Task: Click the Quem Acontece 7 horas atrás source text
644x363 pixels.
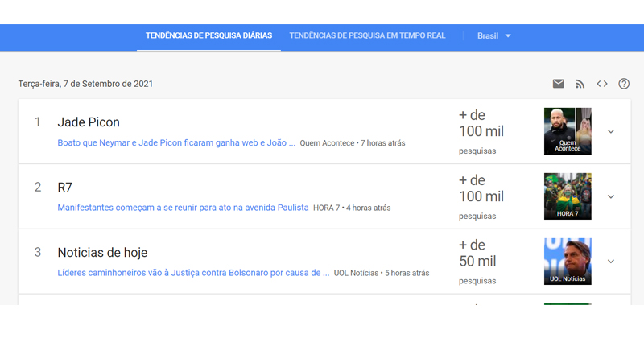Action: click(353, 143)
